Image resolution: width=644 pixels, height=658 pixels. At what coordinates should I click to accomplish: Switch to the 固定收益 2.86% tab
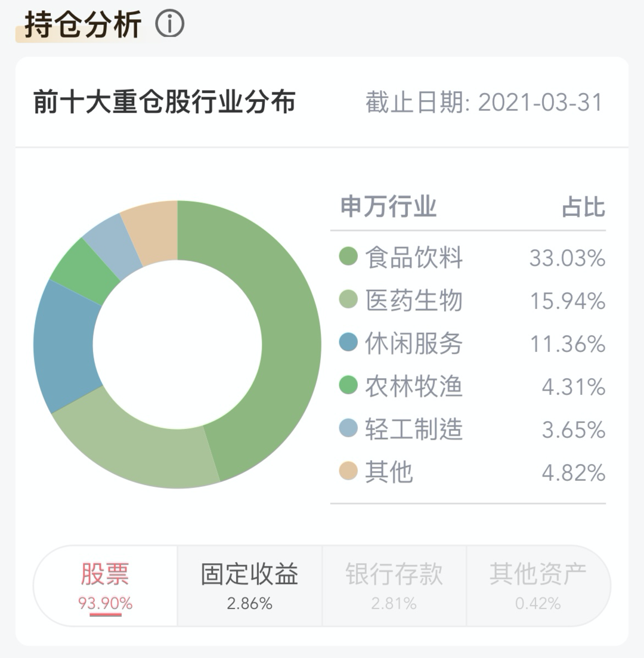click(x=250, y=586)
